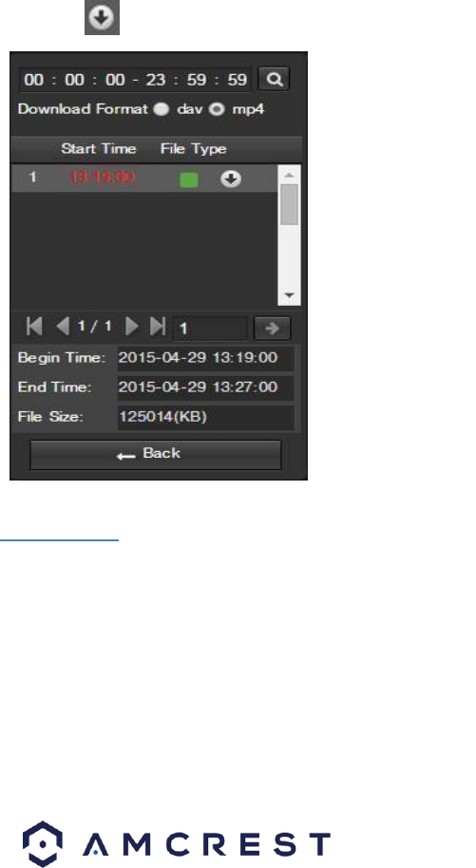This screenshot has width=476, height=868.
Task: Go to the first page
Action: tap(34, 326)
